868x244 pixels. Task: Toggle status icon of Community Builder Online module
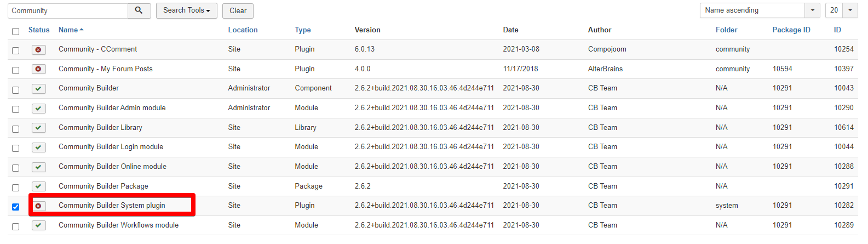tap(38, 167)
